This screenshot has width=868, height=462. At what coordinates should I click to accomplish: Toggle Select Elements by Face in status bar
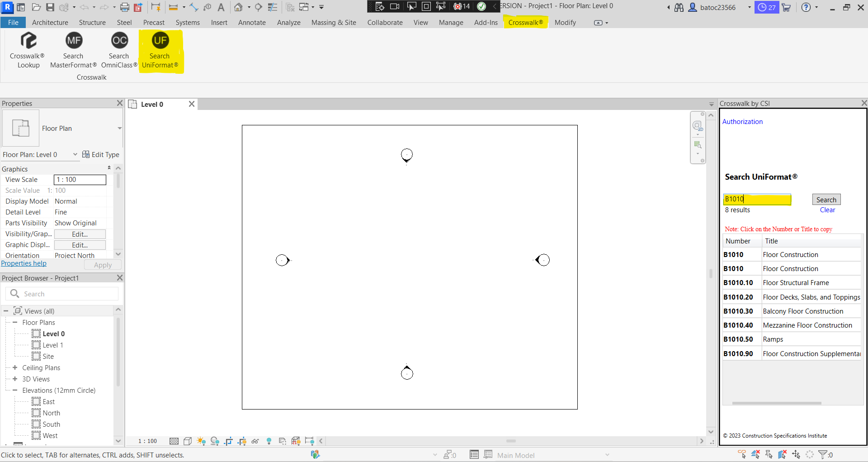(783, 454)
